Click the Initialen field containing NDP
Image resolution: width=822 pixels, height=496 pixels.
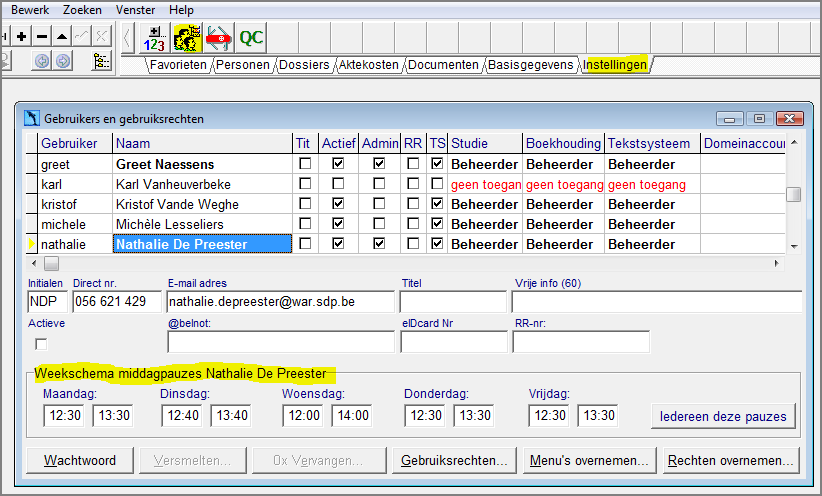coord(48,301)
